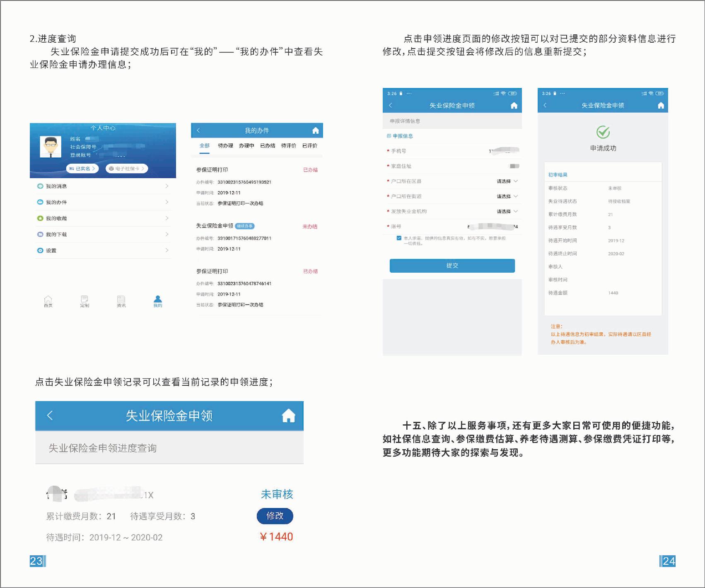Toggle the 本人承诺 agreement checkbox
The height and width of the screenshot is (588, 705).
click(x=399, y=238)
